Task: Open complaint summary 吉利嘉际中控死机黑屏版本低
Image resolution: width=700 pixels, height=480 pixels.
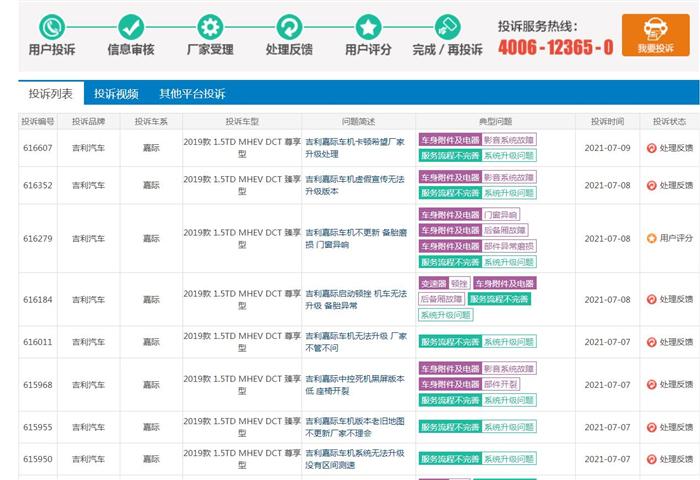Action: (x=355, y=384)
